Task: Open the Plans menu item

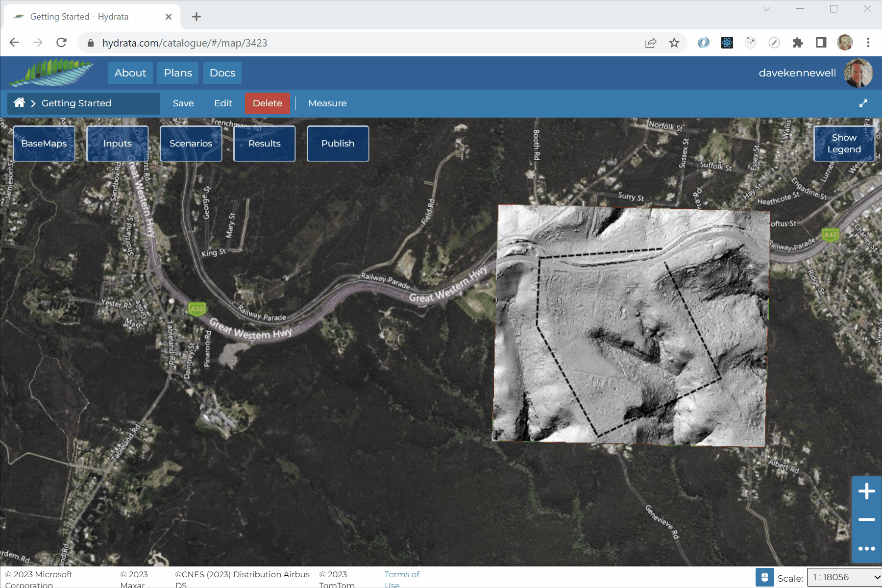Action: tap(178, 73)
